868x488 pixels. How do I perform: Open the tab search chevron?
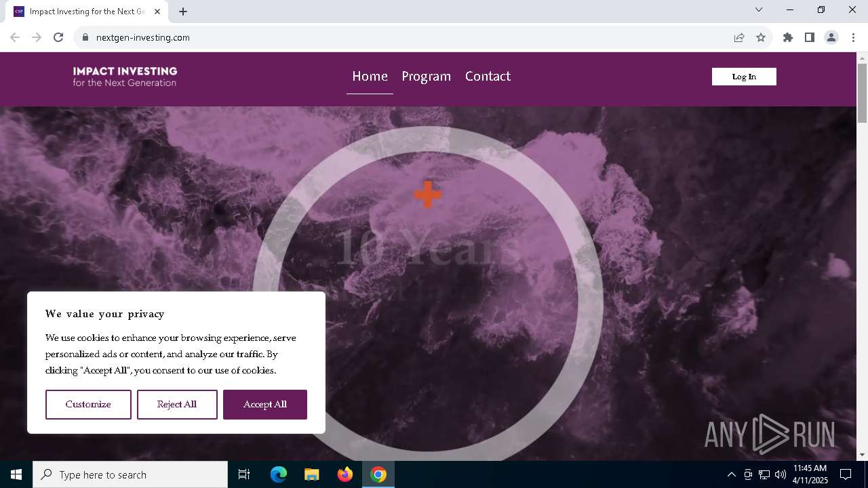click(x=759, y=9)
